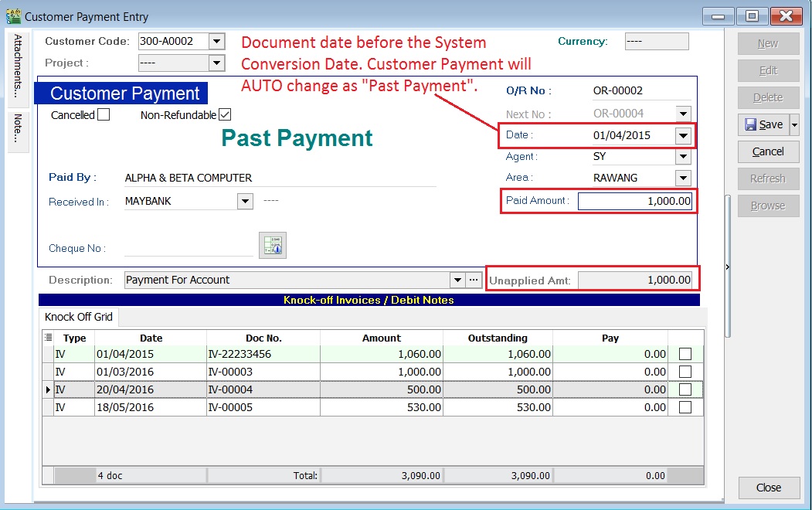Image resolution: width=812 pixels, height=510 pixels.
Task: Open the Description ellipsis picker
Action: 473,280
